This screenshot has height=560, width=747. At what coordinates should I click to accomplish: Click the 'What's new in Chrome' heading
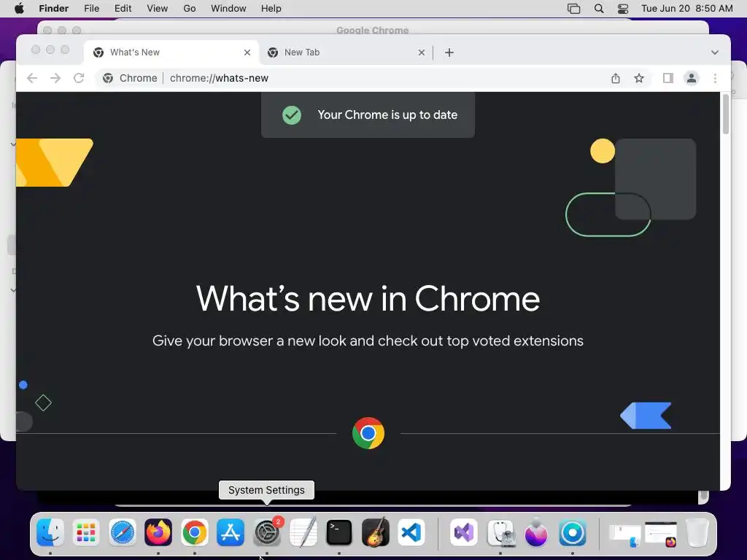(x=368, y=299)
